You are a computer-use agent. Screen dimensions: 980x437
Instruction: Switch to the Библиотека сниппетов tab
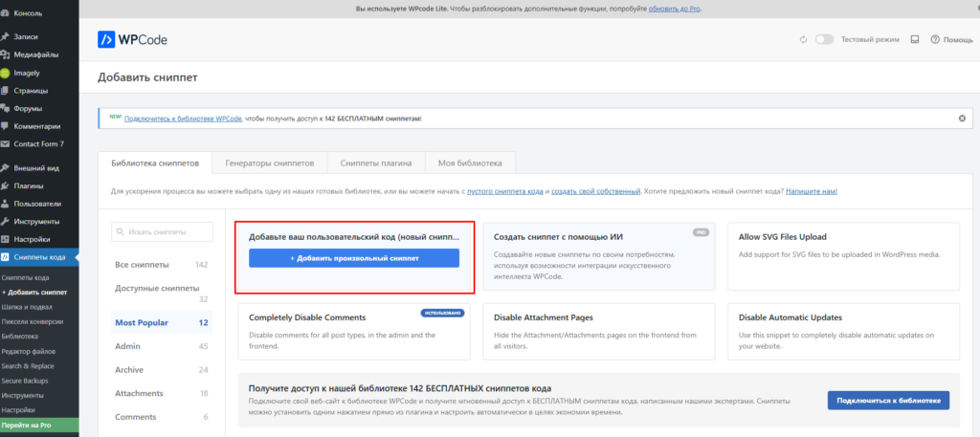point(155,164)
